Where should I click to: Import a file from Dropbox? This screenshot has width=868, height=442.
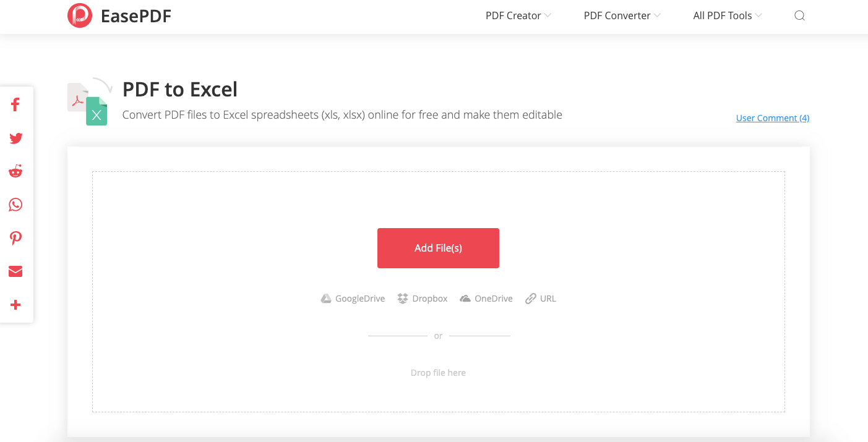[422, 299]
